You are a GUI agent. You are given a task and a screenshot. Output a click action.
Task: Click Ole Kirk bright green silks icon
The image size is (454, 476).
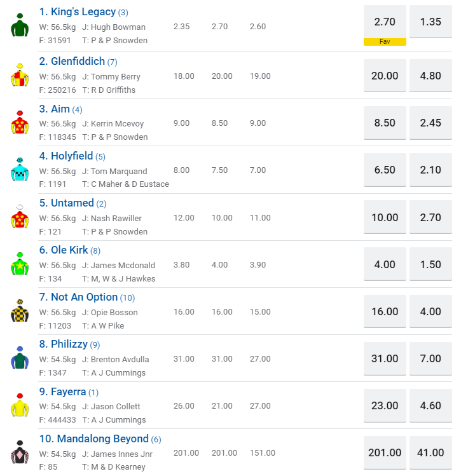pos(20,264)
